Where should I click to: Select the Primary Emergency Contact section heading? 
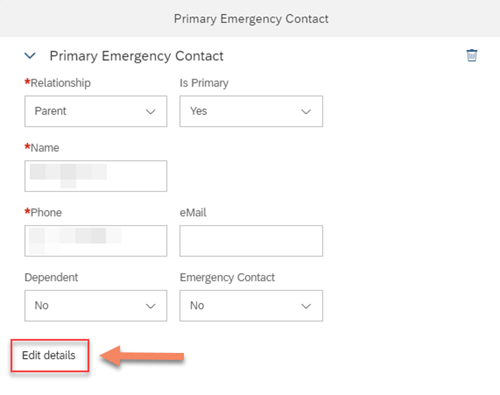pos(136,56)
